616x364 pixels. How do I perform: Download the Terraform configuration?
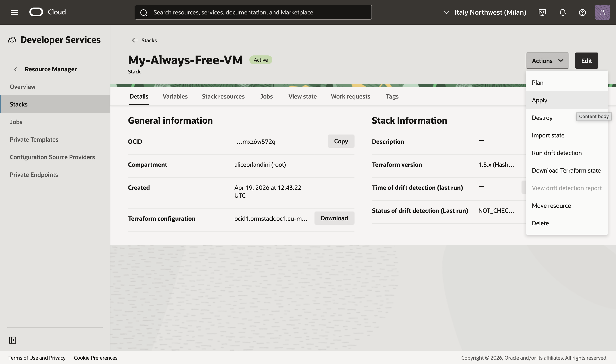(334, 218)
